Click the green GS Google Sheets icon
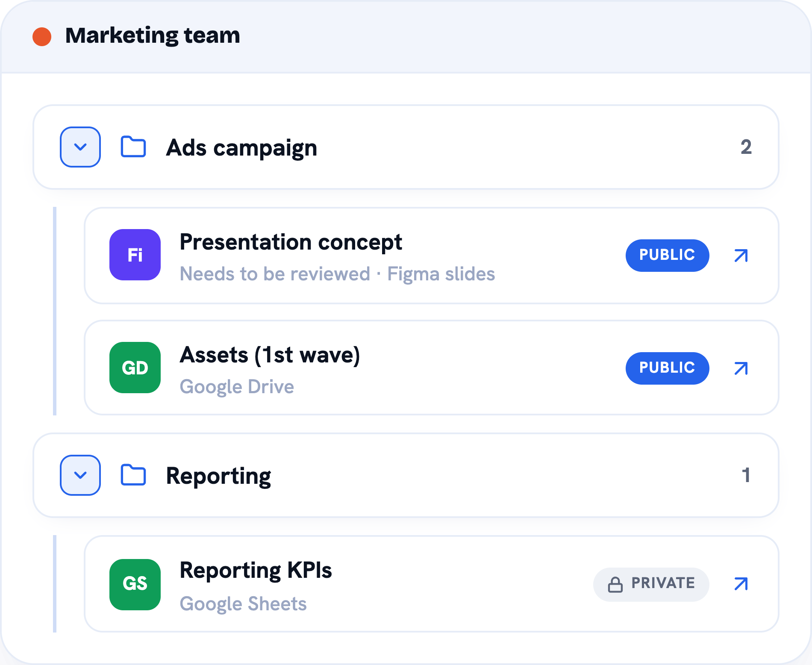The height and width of the screenshot is (665, 812). click(x=135, y=585)
